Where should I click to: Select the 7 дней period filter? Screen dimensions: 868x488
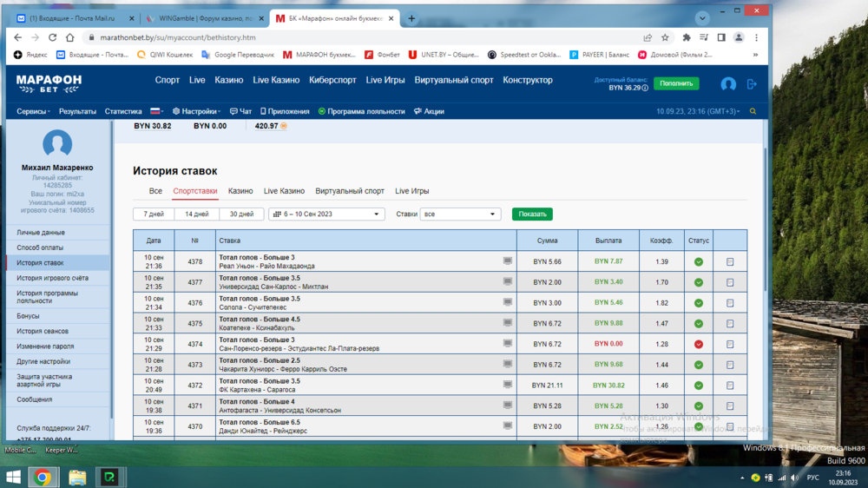[153, 214]
